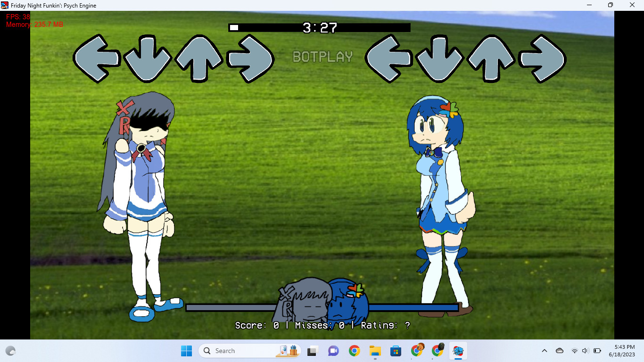Click the gray-haired character's health bar icon
The height and width of the screenshot is (362, 644).
point(302,299)
